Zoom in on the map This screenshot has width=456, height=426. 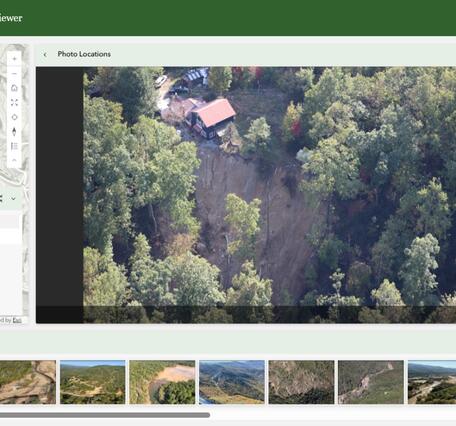click(14, 59)
